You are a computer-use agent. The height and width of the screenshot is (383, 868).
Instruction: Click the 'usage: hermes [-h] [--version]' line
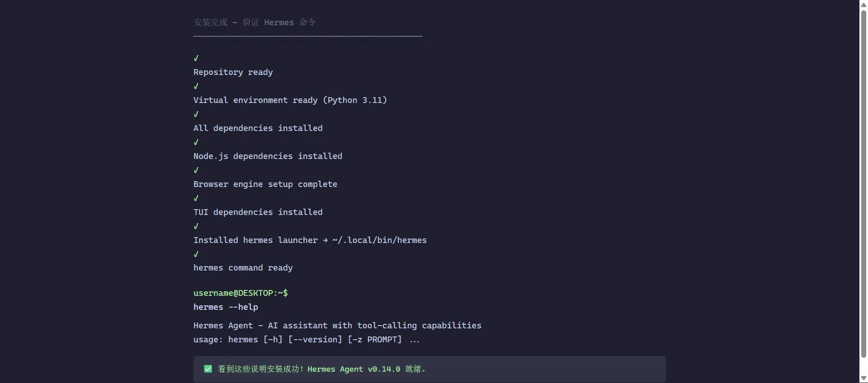click(307, 340)
